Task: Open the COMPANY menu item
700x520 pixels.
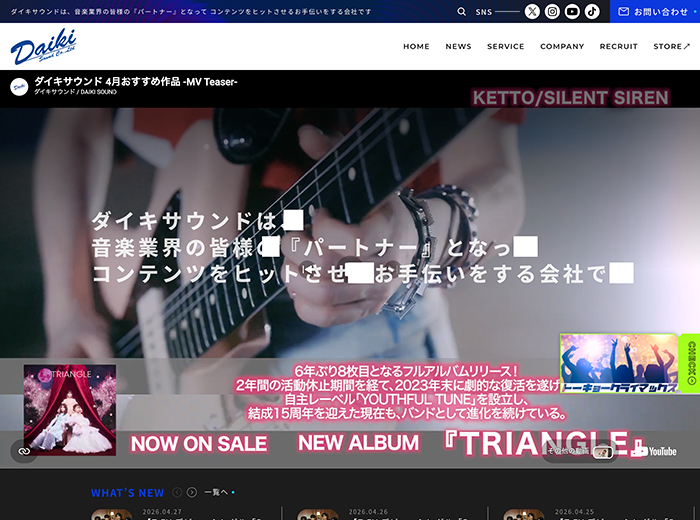Action: pos(562,47)
